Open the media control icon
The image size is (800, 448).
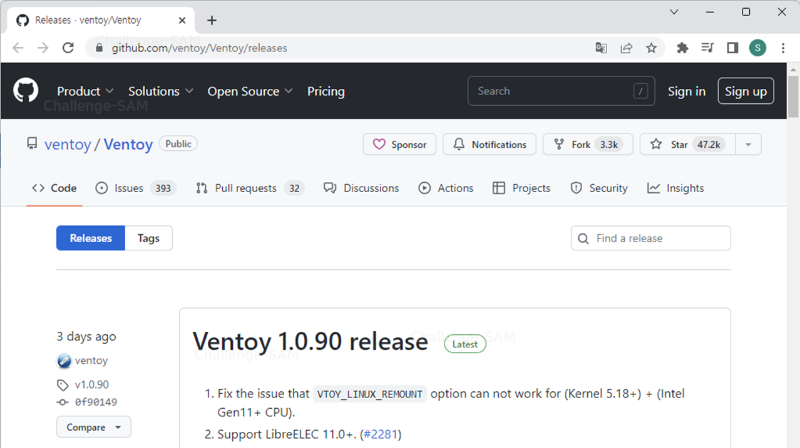707,48
